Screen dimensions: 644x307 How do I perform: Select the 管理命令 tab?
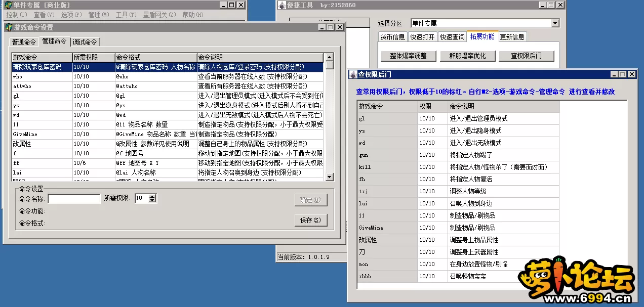tap(54, 41)
